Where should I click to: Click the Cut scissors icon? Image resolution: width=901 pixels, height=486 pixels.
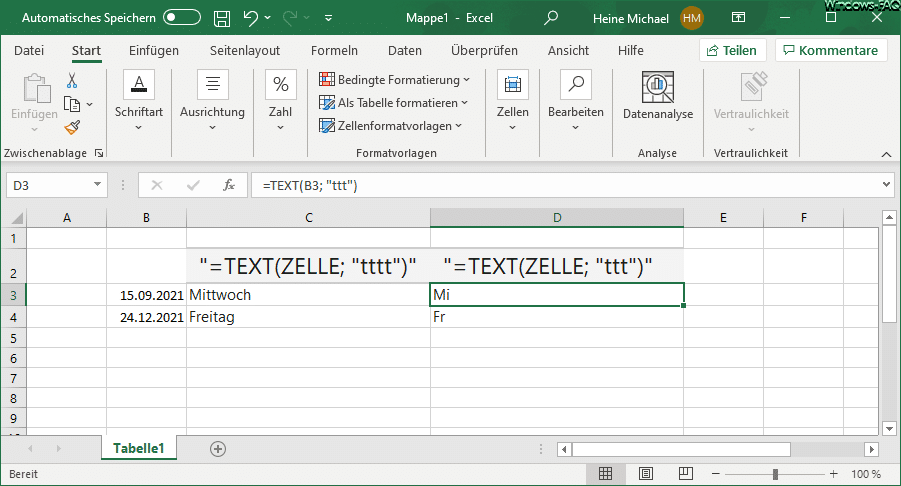72,80
